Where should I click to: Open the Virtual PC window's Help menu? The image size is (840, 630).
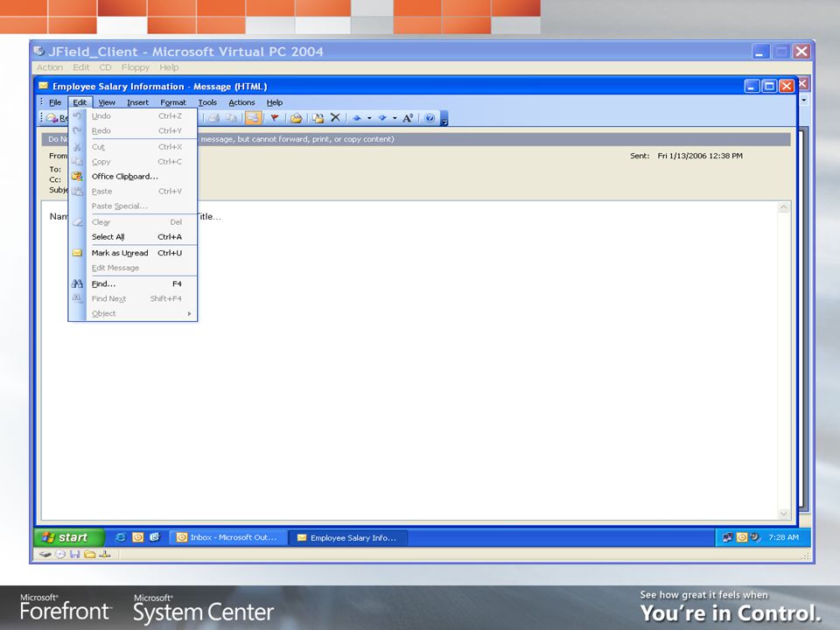[169, 67]
